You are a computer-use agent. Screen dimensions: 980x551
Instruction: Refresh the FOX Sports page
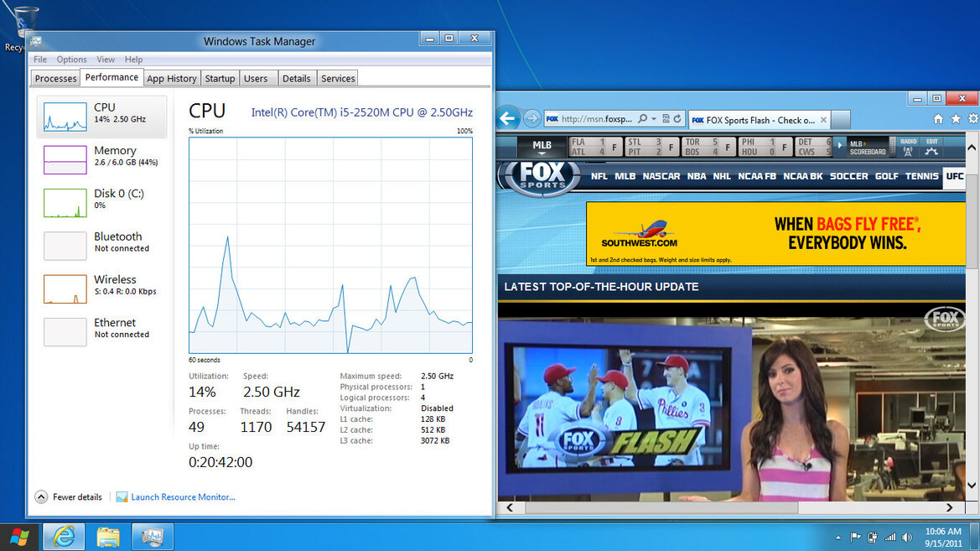pos(677,119)
